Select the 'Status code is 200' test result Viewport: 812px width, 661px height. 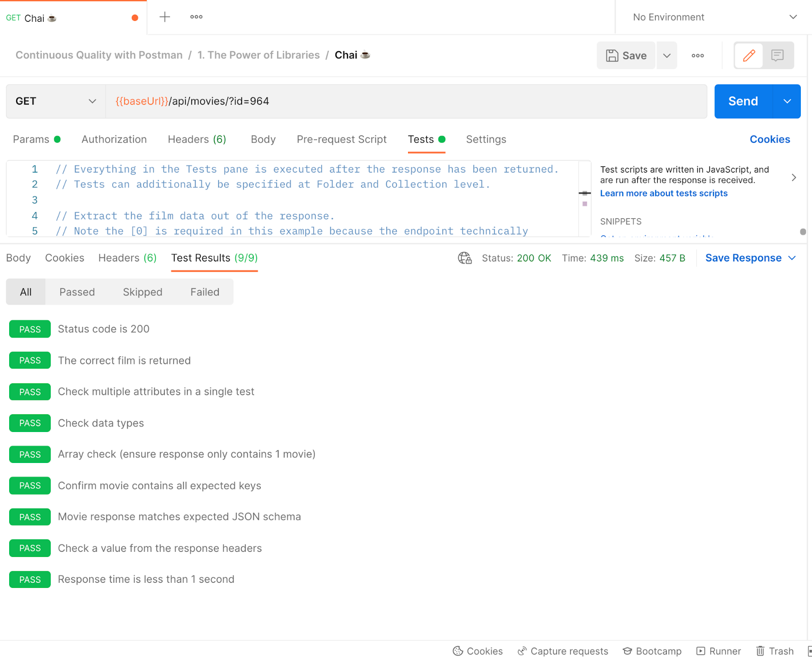104,329
